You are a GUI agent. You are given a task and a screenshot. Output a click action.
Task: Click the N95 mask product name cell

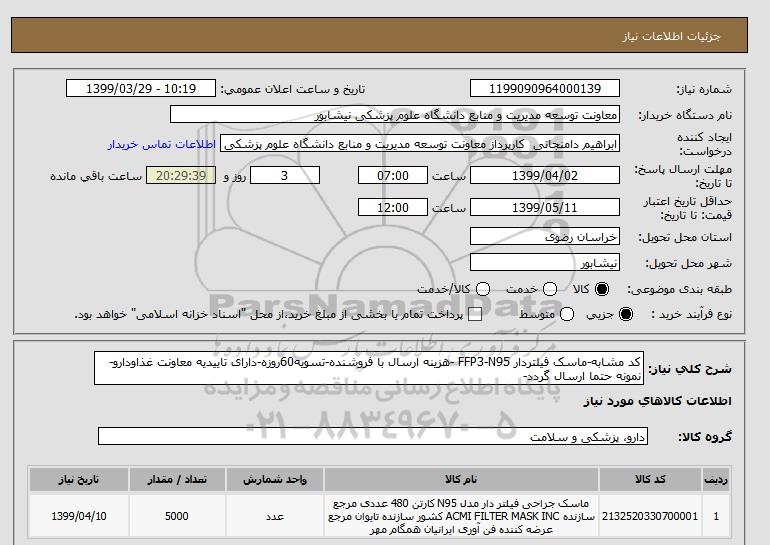pyautogui.click(x=461, y=517)
